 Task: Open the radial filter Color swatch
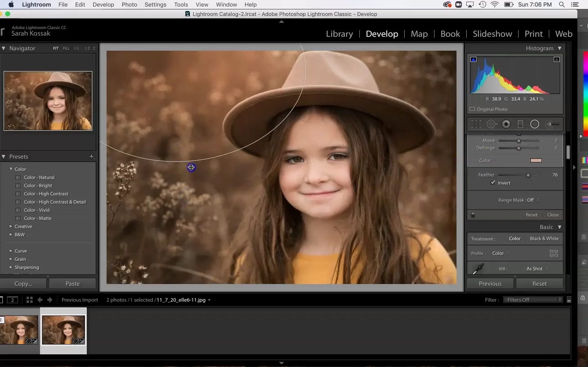point(536,161)
